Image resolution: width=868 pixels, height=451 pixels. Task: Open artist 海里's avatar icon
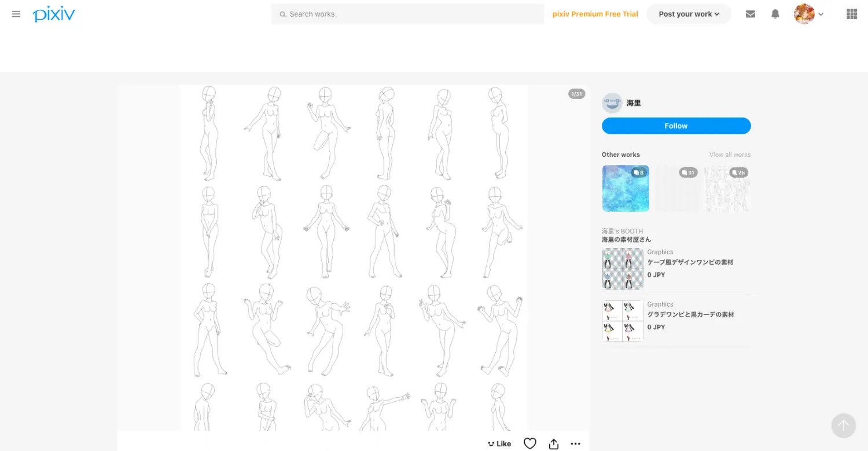pos(612,103)
